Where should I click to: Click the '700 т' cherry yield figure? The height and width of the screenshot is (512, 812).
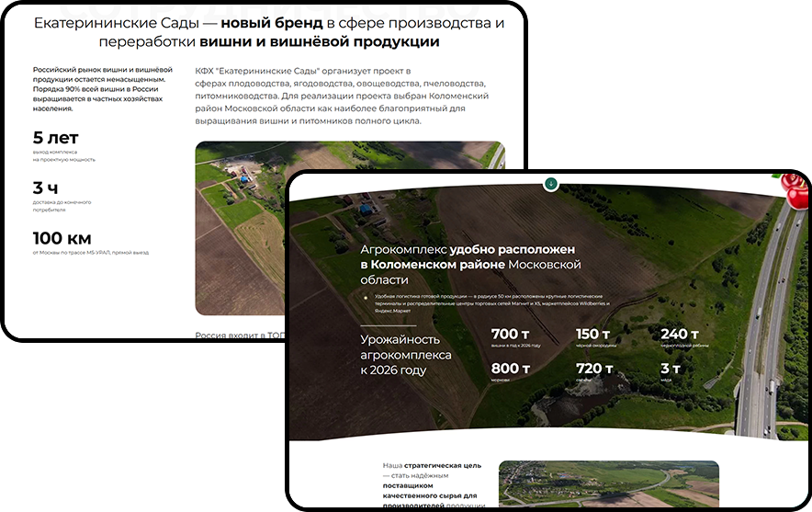tap(510, 334)
